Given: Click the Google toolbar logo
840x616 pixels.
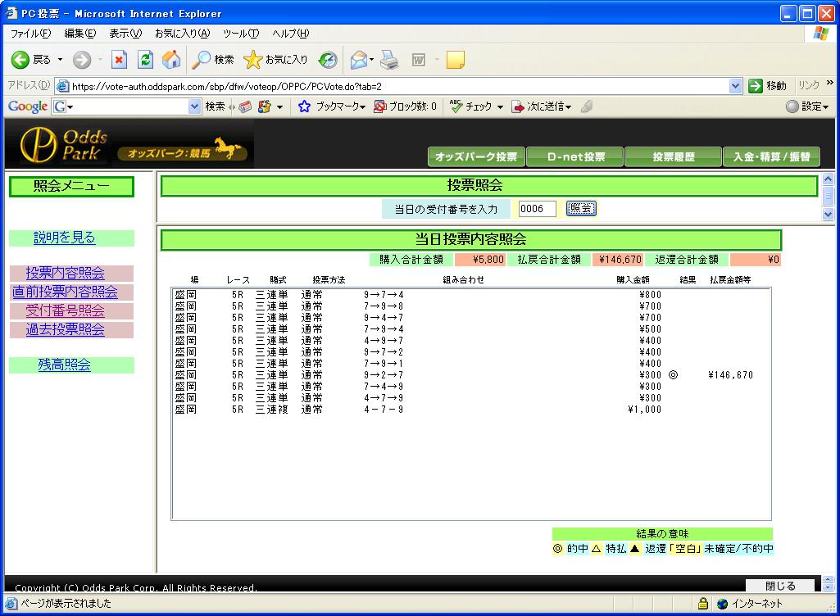Looking at the screenshot, I should click(x=27, y=106).
